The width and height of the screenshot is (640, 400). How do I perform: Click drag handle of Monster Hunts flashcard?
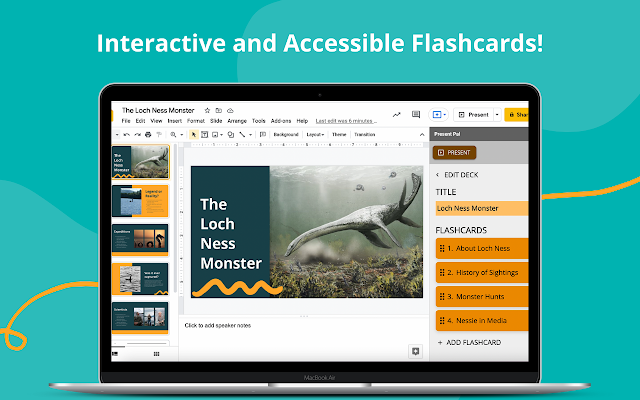click(442, 296)
